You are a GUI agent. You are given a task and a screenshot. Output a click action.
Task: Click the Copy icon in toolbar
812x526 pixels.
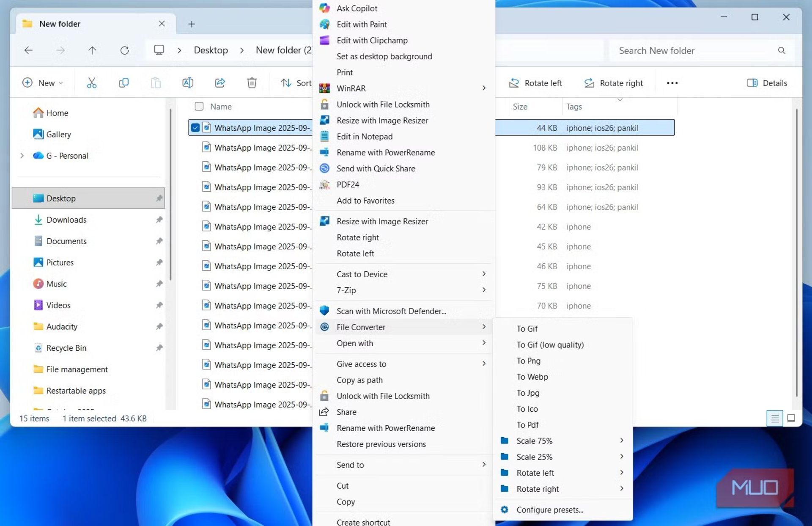(x=123, y=83)
